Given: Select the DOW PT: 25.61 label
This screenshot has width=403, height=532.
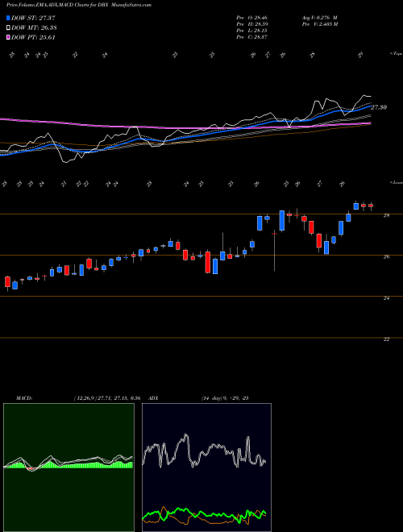Looking at the screenshot, I should 33,37.
